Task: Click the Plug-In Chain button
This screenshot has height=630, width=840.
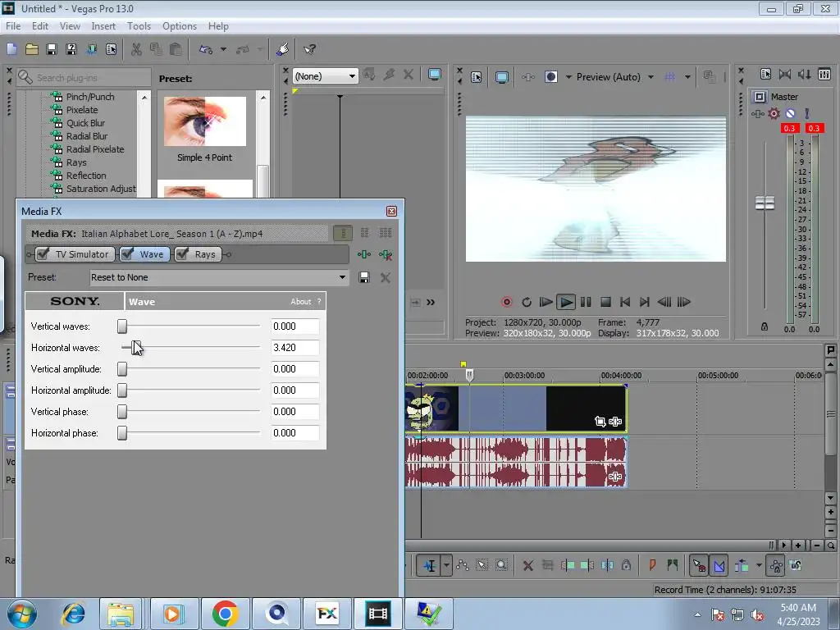Action: point(364,254)
